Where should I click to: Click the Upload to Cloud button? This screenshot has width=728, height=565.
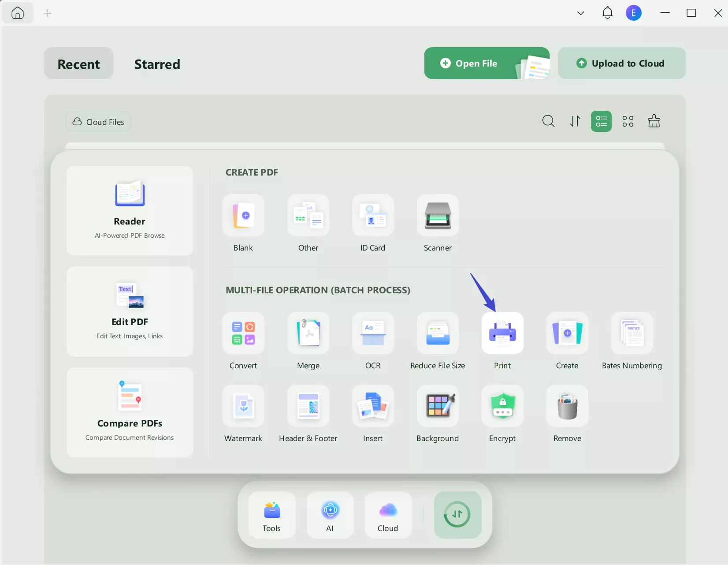point(622,63)
